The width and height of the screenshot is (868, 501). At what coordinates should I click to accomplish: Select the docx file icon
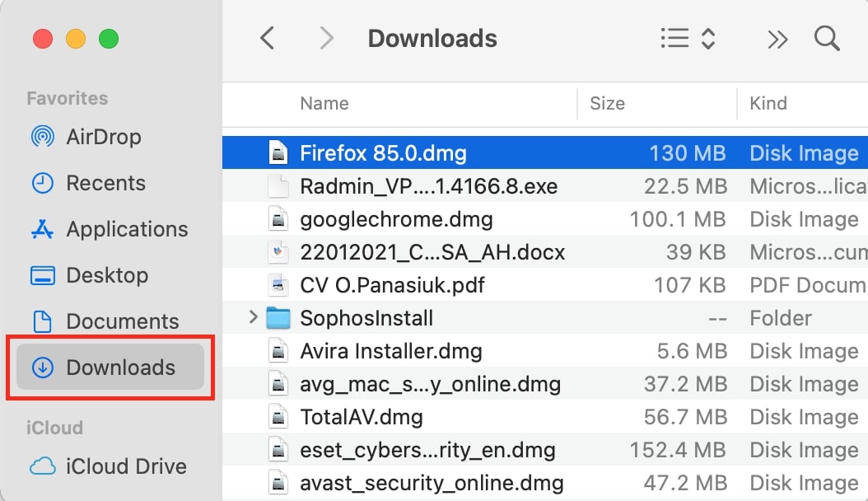pos(278,252)
